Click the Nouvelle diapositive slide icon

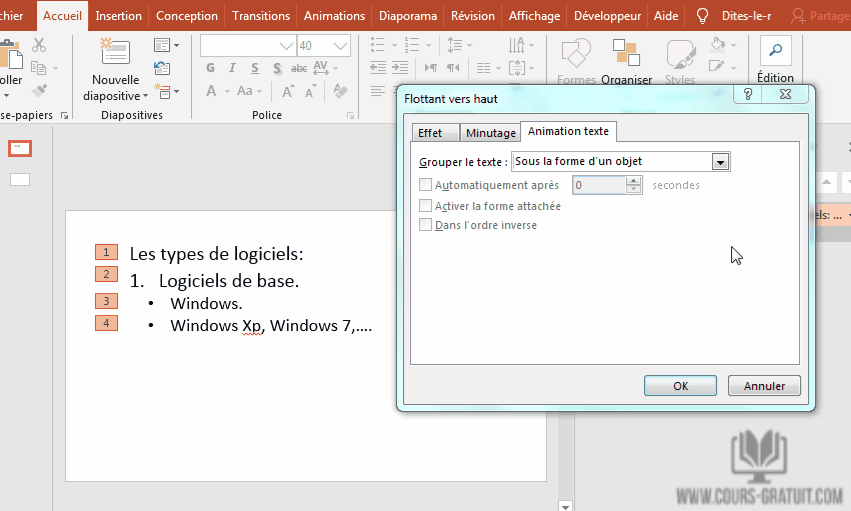115,52
